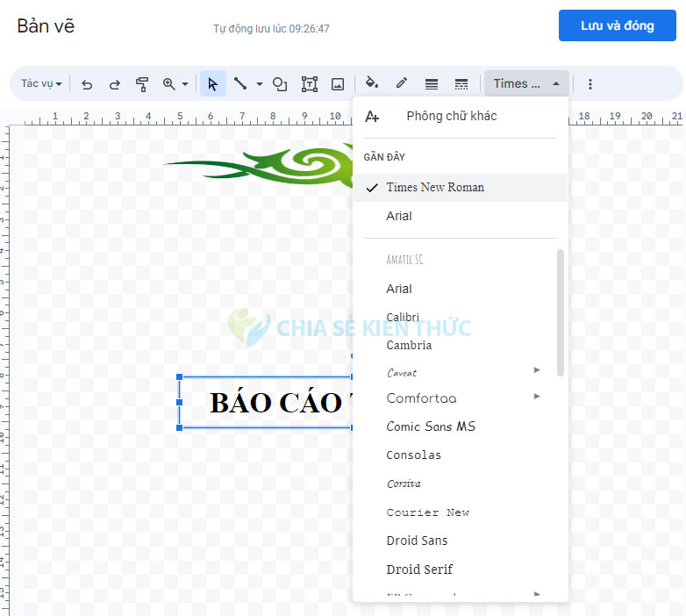
Task: Open the Tác vụ actions dropdown
Action: tap(41, 84)
